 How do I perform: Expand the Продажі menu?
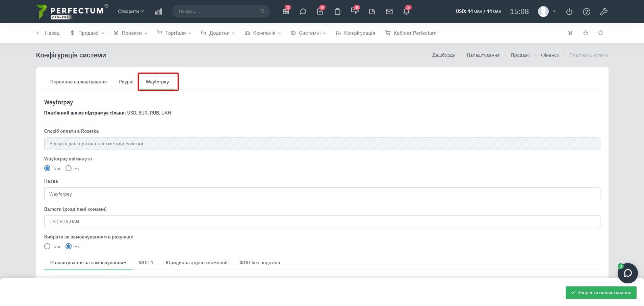coord(87,33)
